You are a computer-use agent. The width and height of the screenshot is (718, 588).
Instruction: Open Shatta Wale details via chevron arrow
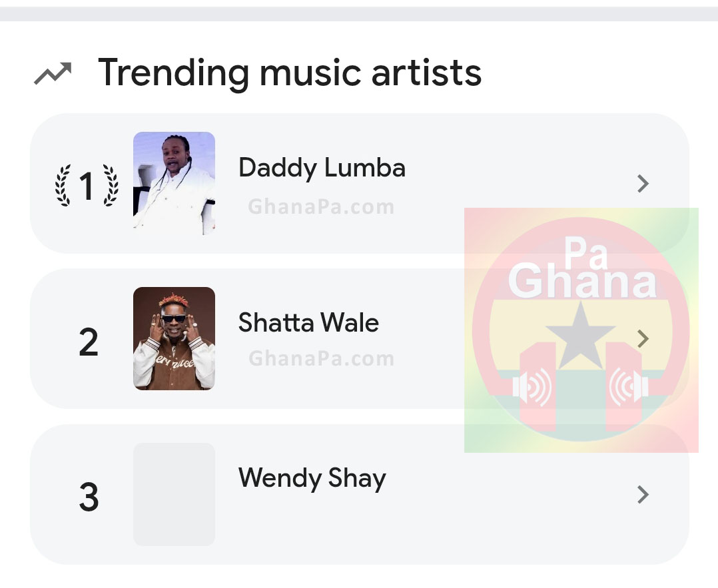click(642, 339)
